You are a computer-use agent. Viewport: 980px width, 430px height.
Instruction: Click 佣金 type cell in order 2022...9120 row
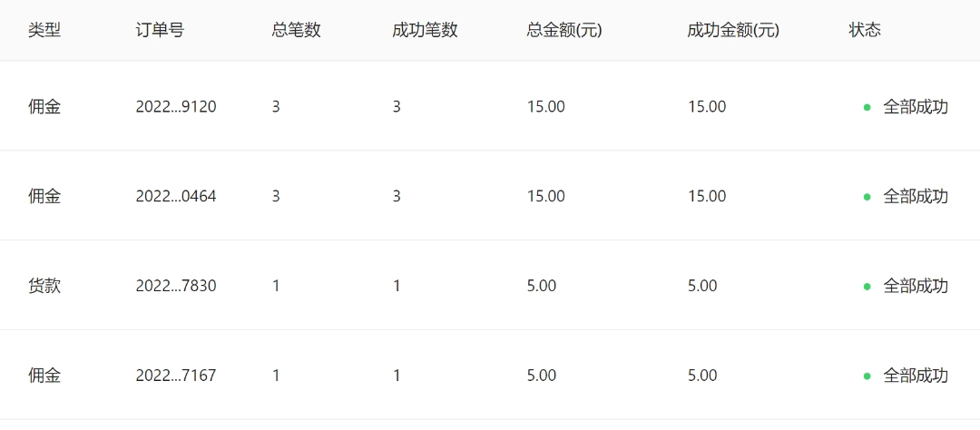44,106
